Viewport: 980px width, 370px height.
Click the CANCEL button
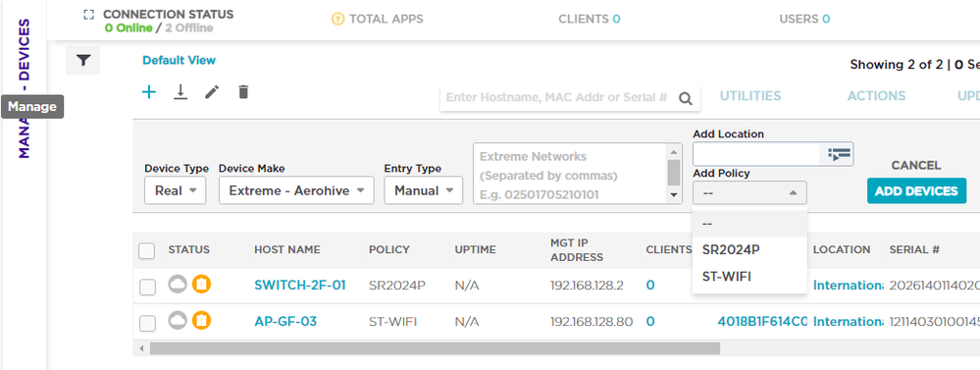(x=916, y=166)
